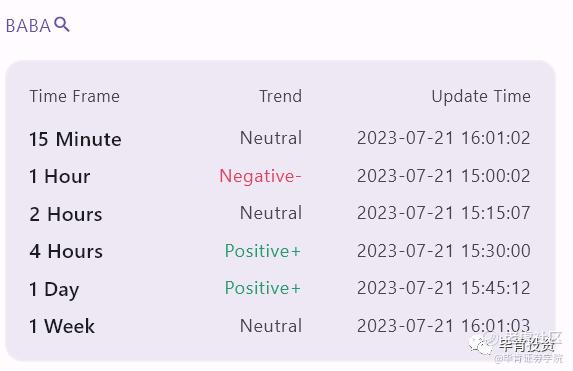Choose the 4 Hours time frame label
573x371 pixels.
[66, 251]
